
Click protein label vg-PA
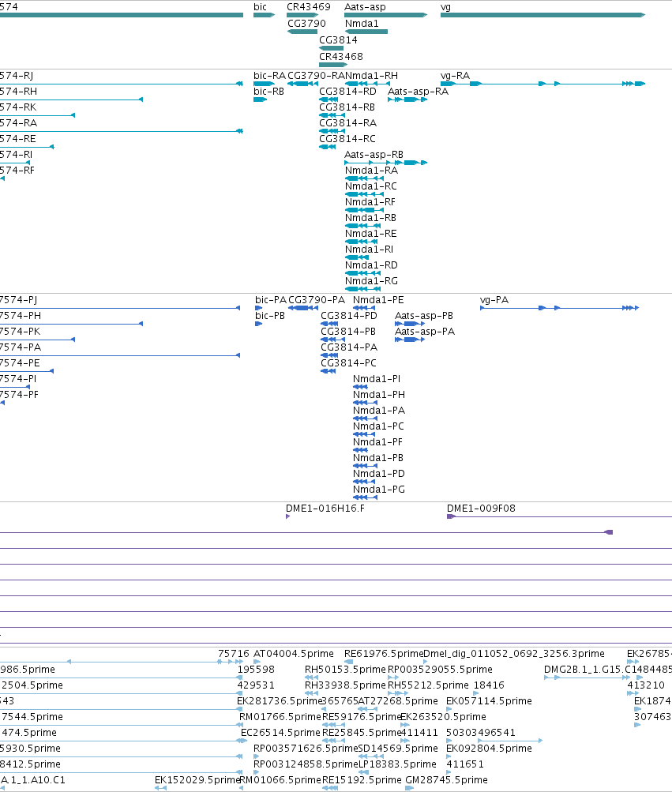coord(494,300)
